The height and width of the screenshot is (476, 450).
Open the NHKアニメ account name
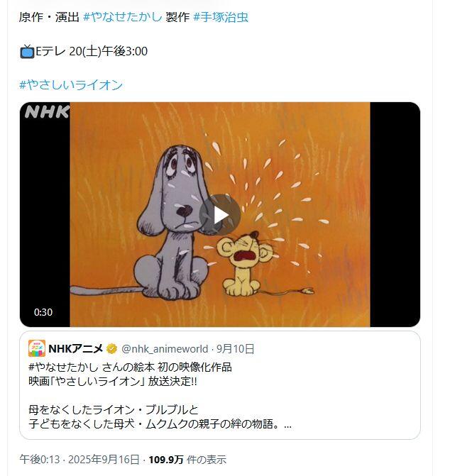[76, 349]
